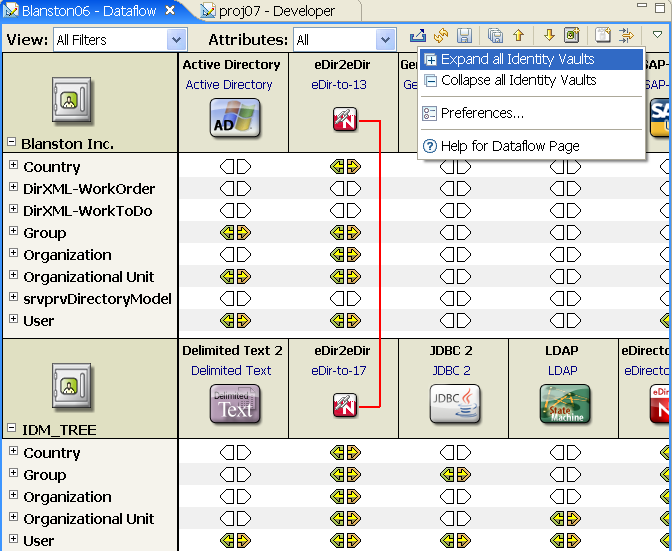Click the orange refresh arrows toolbar icon
The image size is (672, 551).
[441, 36]
